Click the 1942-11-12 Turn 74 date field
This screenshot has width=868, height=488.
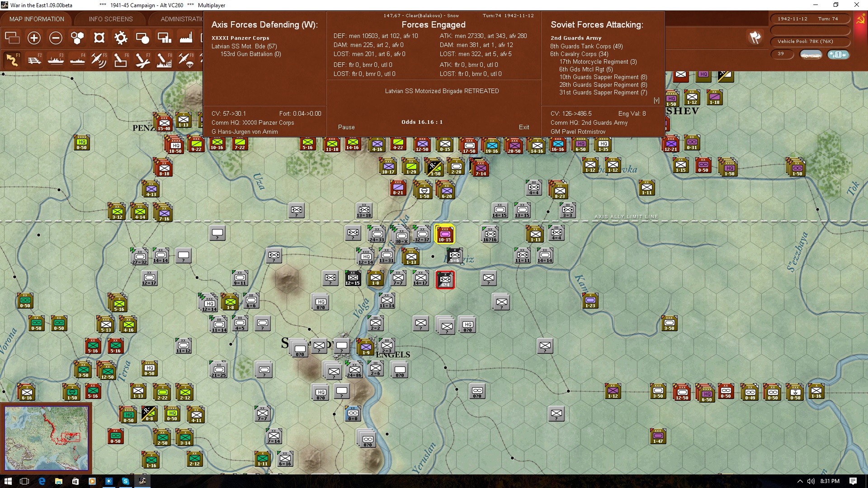pos(810,19)
